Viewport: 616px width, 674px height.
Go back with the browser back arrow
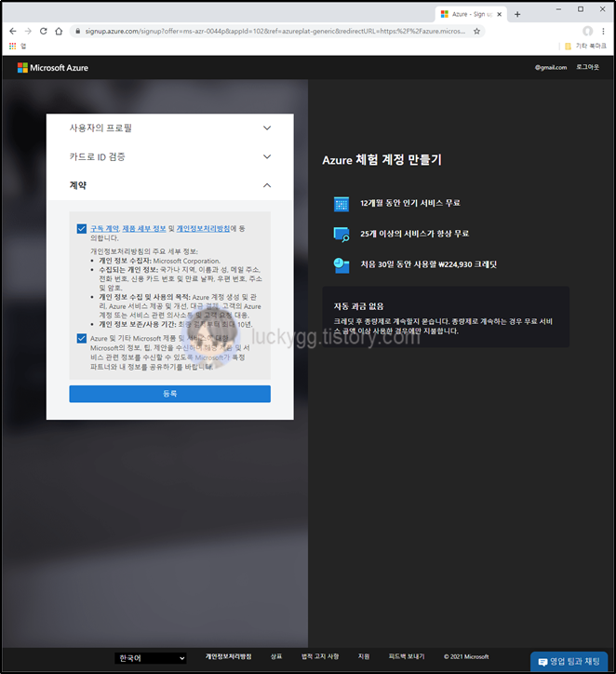(x=12, y=32)
